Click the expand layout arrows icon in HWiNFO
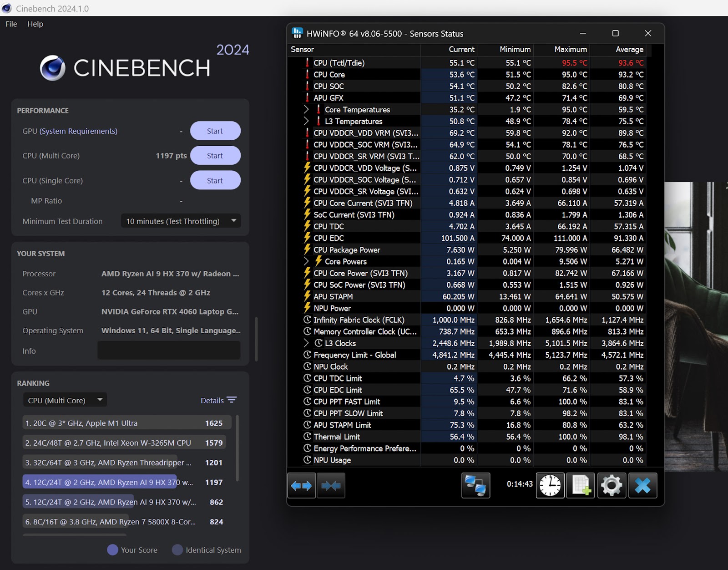This screenshot has width=728, height=570. click(301, 485)
